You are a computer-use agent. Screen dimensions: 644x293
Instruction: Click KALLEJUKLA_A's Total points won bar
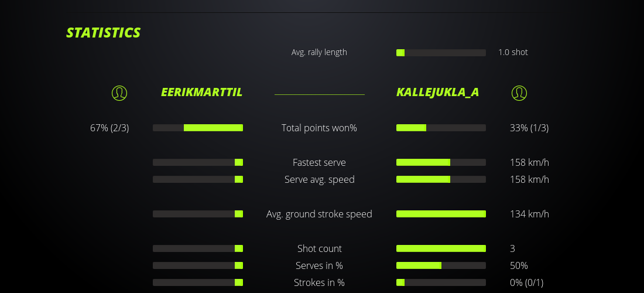point(441,128)
